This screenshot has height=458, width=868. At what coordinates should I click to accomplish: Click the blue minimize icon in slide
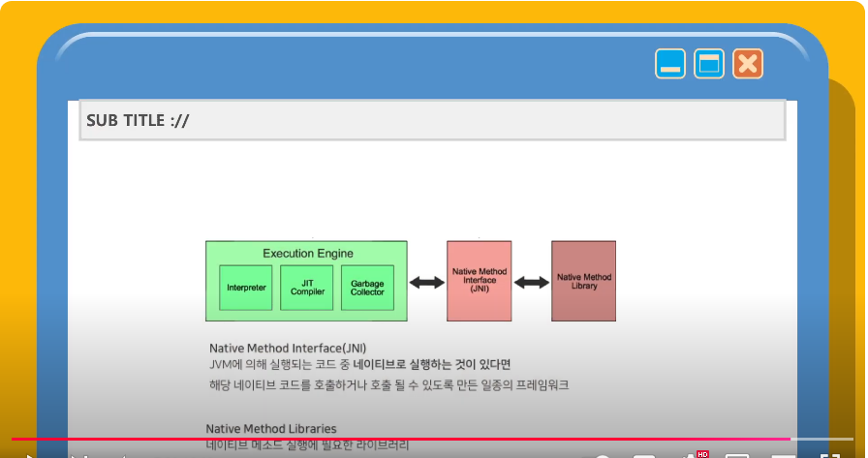click(669, 64)
